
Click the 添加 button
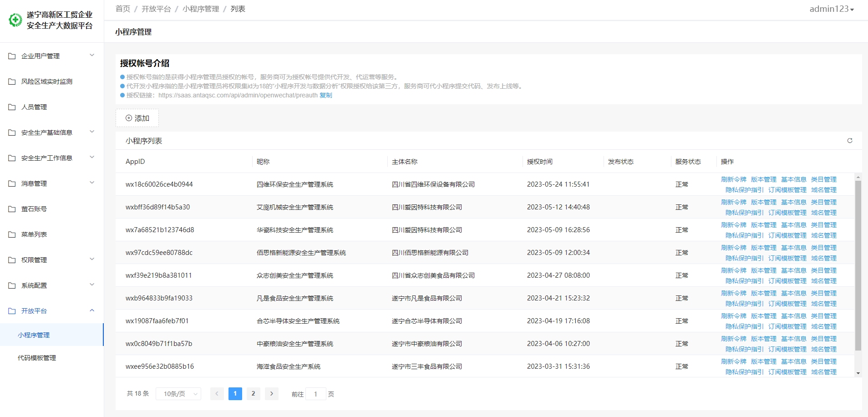point(137,118)
